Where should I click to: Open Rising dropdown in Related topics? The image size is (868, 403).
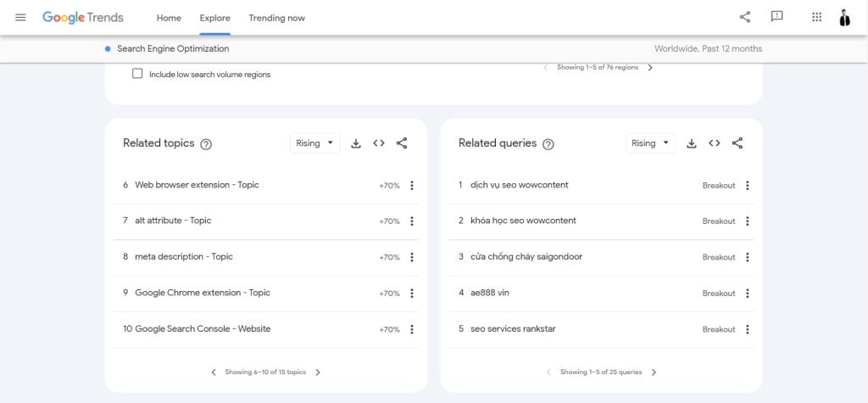pyautogui.click(x=314, y=143)
